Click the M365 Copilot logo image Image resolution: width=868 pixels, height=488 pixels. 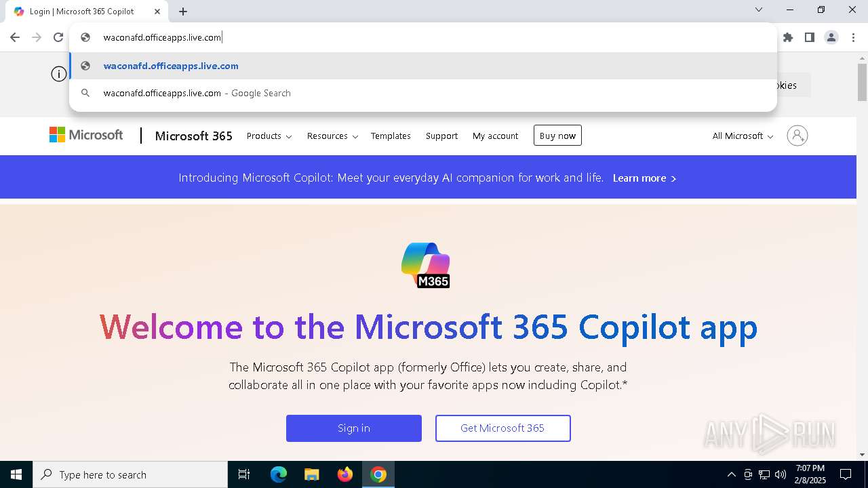coord(426,265)
